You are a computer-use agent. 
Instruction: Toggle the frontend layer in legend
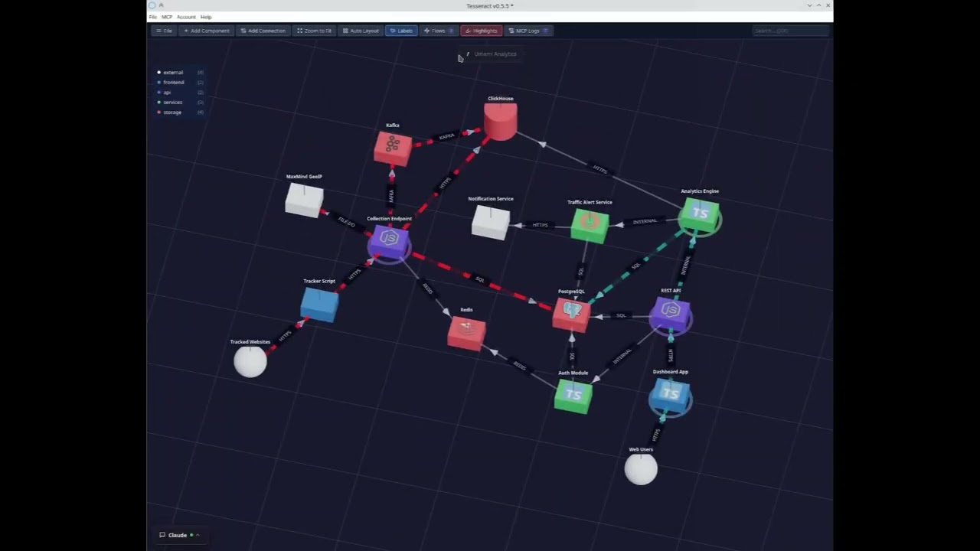point(181,83)
